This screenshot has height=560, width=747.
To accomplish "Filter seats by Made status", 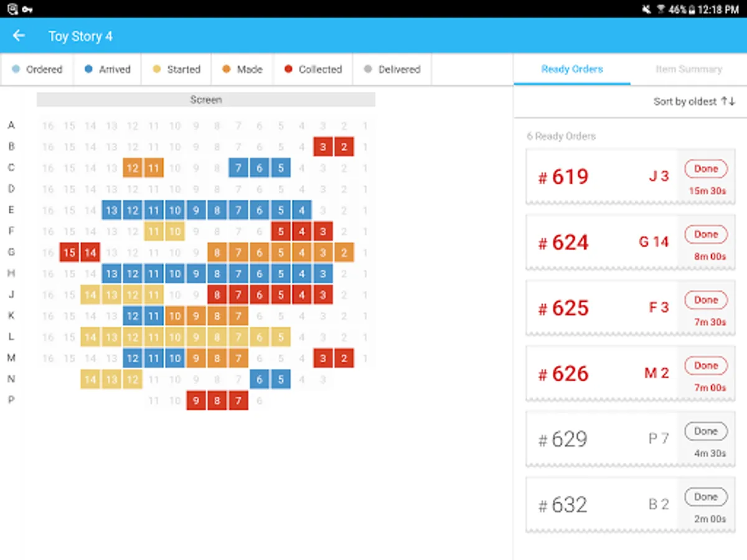I will coord(243,69).
